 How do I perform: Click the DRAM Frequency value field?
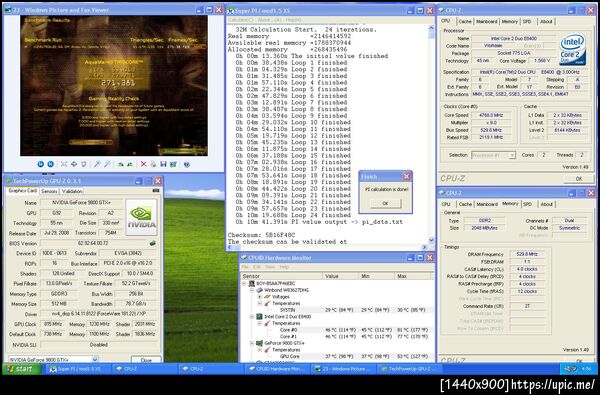point(527,254)
